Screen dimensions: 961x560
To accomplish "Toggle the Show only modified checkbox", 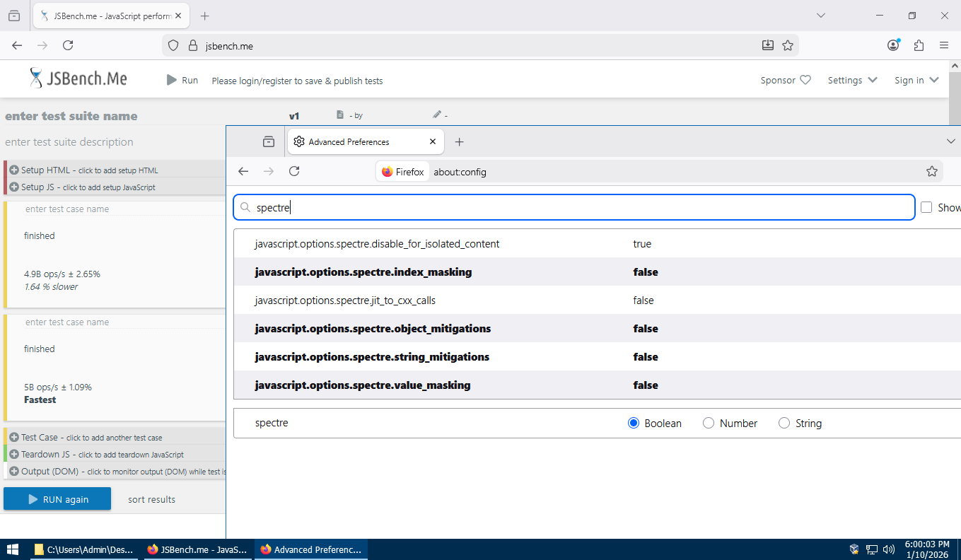I will tap(926, 207).
